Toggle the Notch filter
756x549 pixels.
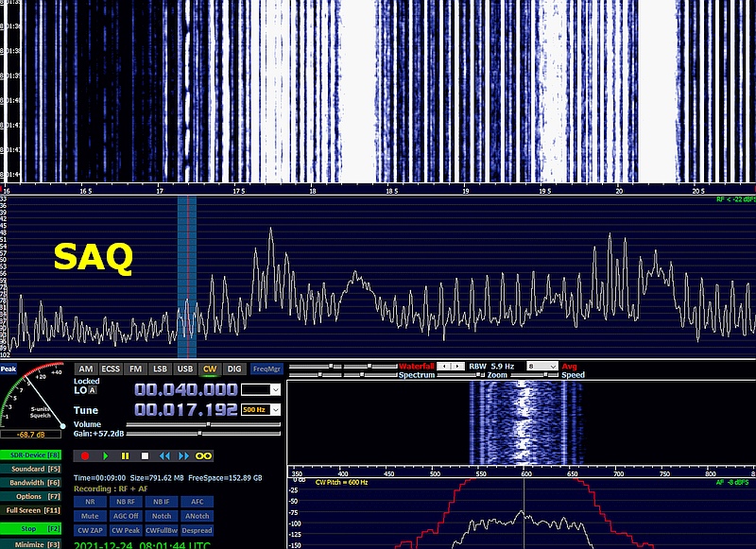tap(162, 516)
